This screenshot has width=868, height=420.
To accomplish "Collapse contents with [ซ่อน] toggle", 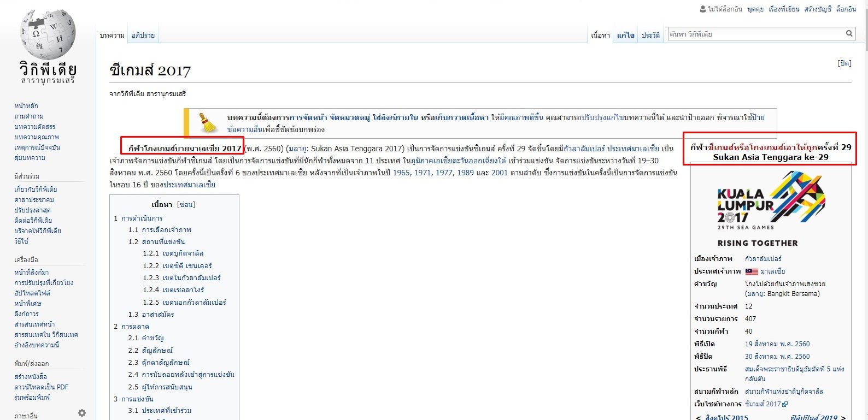I will [x=186, y=205].
